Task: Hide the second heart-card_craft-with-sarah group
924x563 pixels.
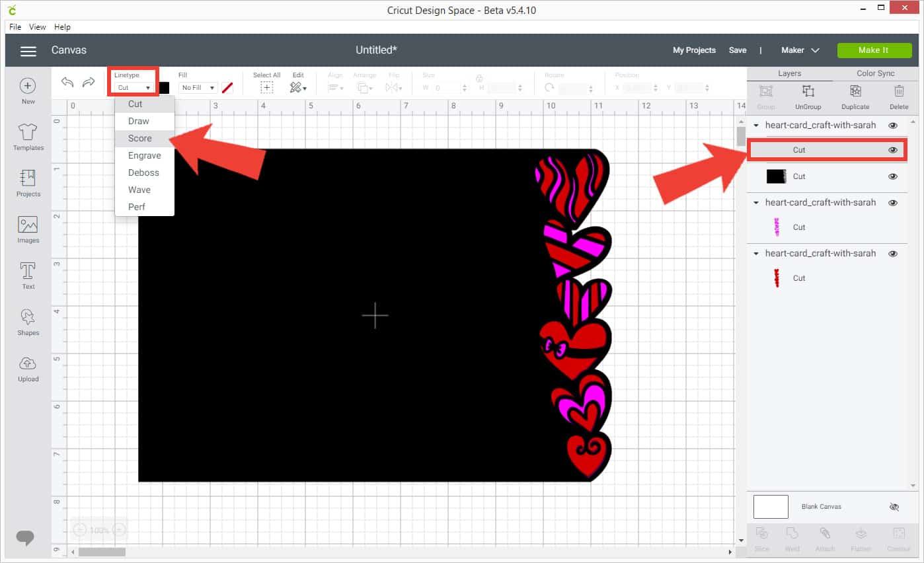Action: coord(893,203)
